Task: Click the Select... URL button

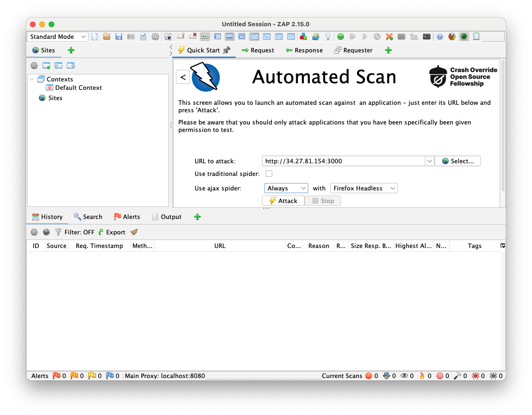Action: pos(458,161)
